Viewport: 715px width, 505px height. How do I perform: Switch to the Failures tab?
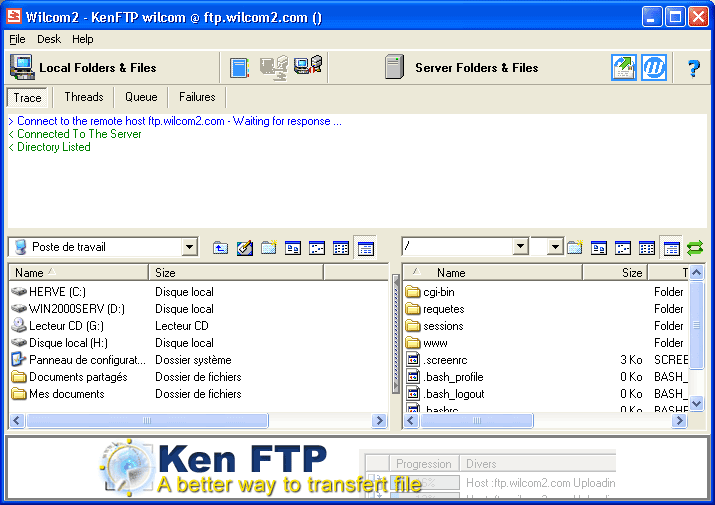click(197, 97)
